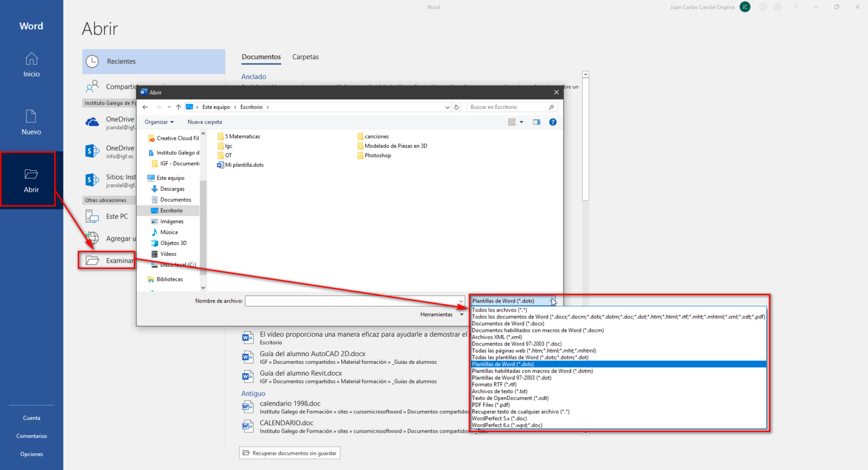
Task: Choose PDF Files (*.pdf) from list
Action: click(x=490, y=405)
